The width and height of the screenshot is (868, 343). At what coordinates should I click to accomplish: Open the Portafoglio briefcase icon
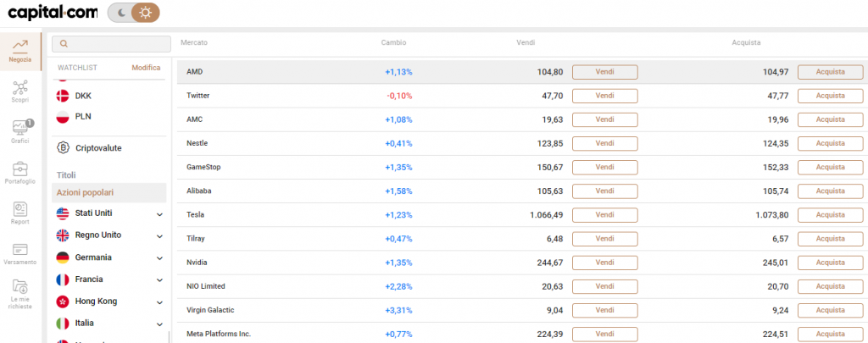(20, 168)
